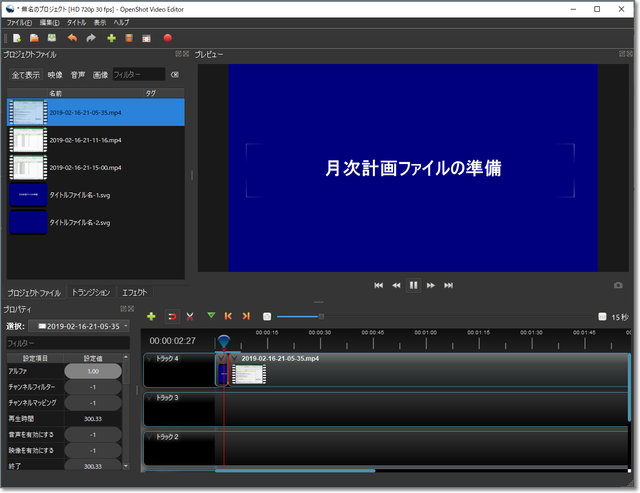The height and width of the screenshot is (493, 640).
Task: Show only 音声 audio files
Action: [x=78, y=75]
